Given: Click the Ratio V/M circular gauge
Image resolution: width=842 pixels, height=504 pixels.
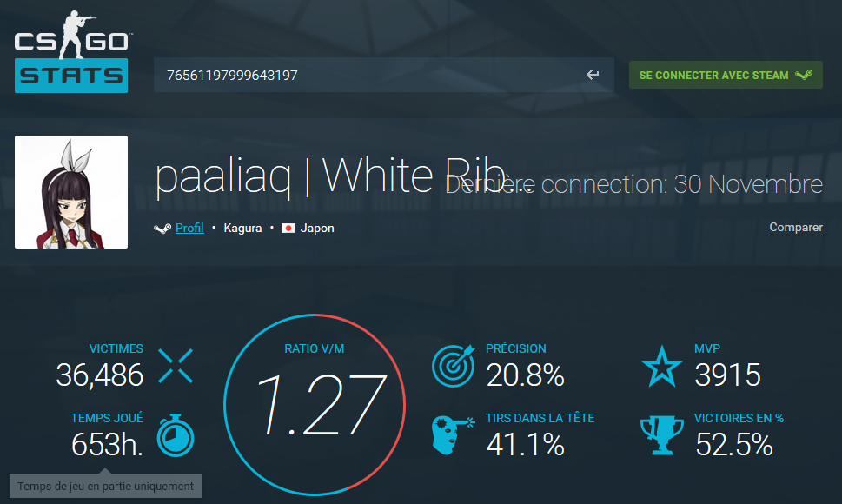Looking at the screenshot, I should pos(315,405).
